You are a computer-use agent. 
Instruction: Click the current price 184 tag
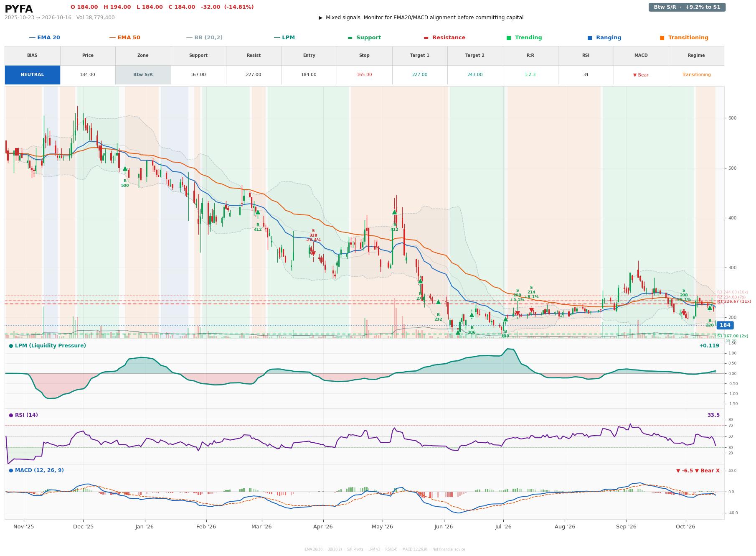tap(725, 325)
